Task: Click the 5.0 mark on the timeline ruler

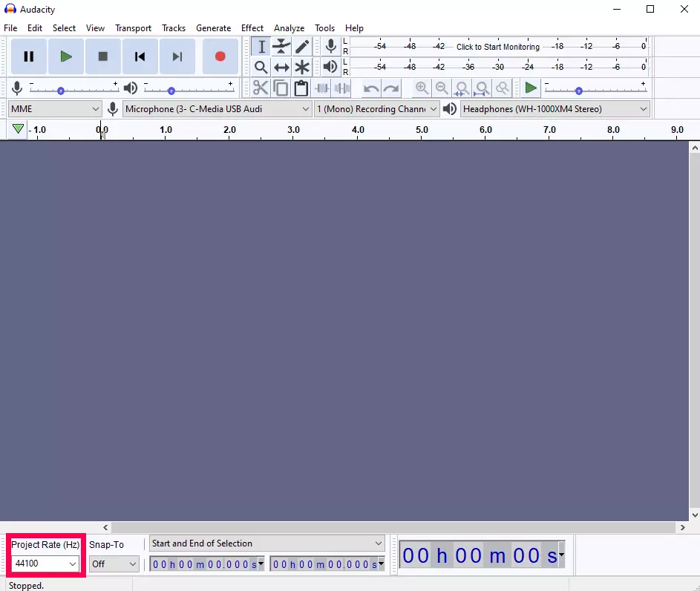Action: (422, 130)
